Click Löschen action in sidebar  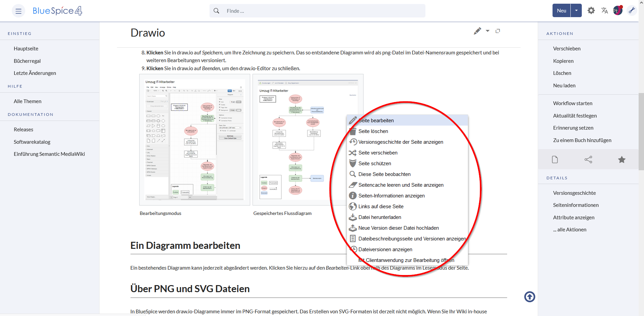click(x=562, y=73)
